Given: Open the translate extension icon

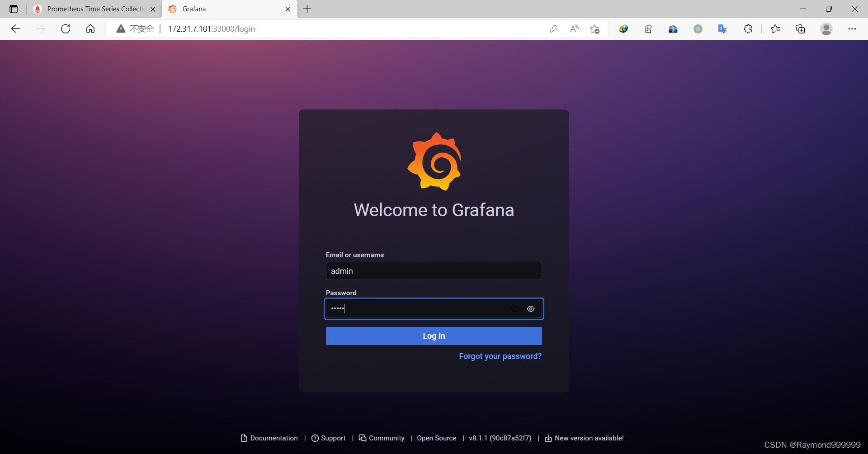Looking at the screenshot, I should (723, 29).
